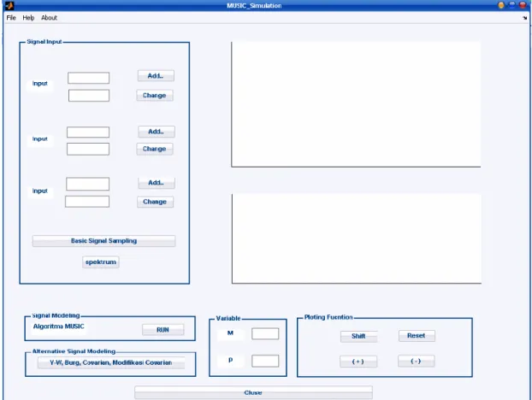
Task: Click the upper field of the first Input group
Action: (x=89, y=78)
